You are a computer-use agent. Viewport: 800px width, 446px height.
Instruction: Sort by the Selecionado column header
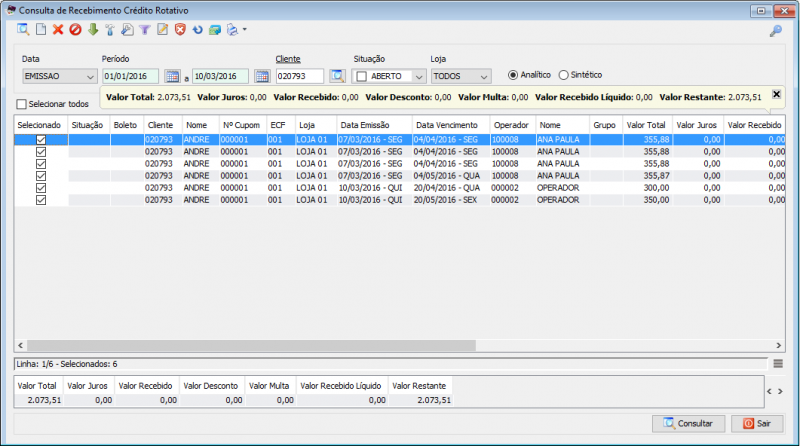(41, 125)
